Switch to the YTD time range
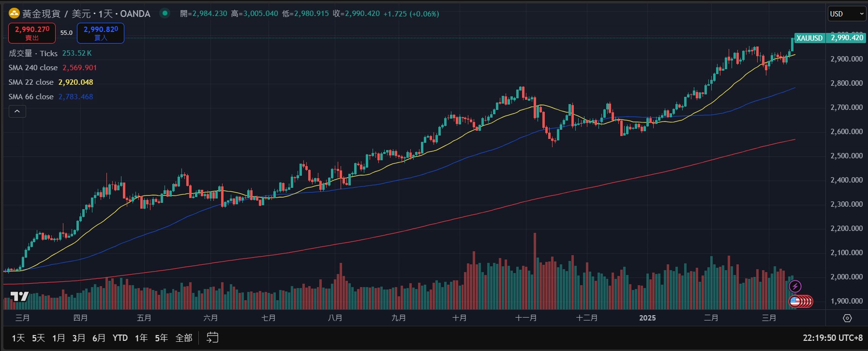 120,338
